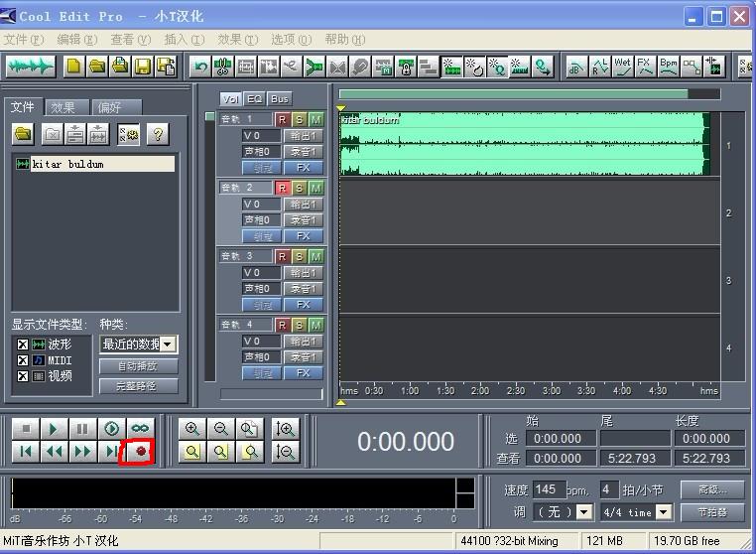Screen dimensions: 756x554
Task: Solo track 1 with its S button
Action: pos(299,120)
